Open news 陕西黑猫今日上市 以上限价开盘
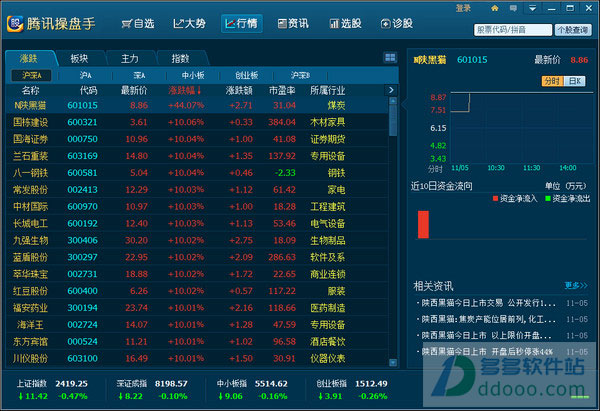600x411 pixels. [486, 336]
